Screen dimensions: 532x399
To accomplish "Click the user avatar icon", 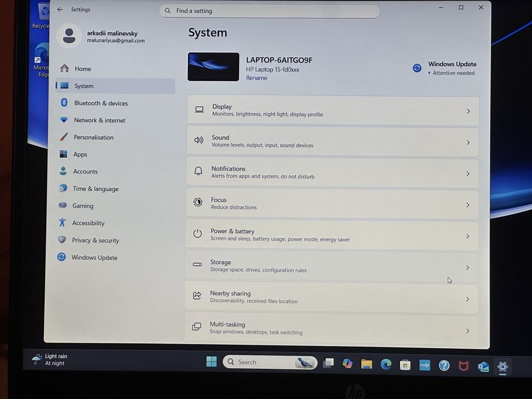I will [x=69, y=35].
